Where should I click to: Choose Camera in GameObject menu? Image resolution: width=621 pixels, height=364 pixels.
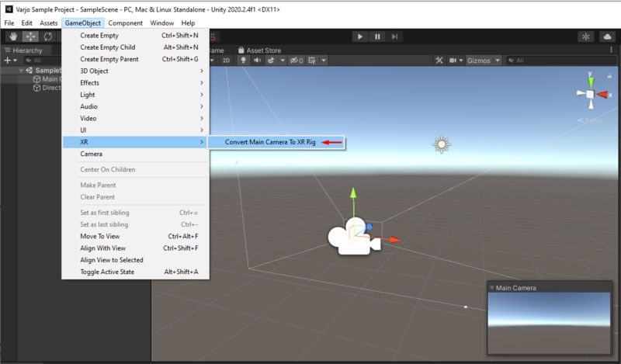tap(135, 154)
